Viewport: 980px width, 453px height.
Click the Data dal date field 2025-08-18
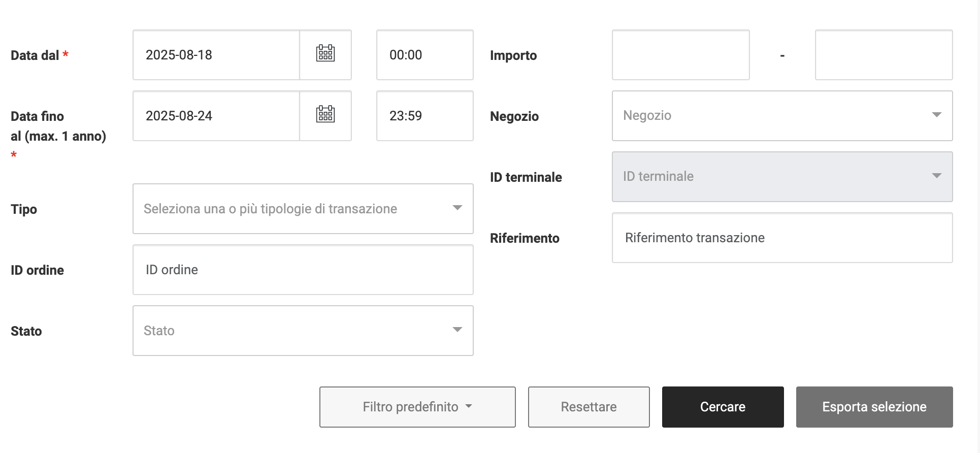[x=216, y=55]
